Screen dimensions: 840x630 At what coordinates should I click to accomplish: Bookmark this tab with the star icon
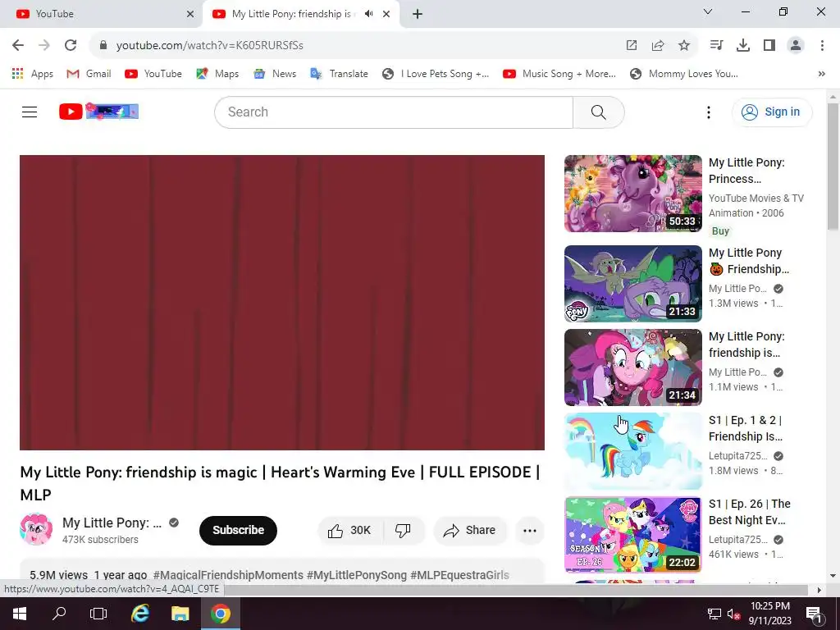pyautogui.click(x=684, y=46)
